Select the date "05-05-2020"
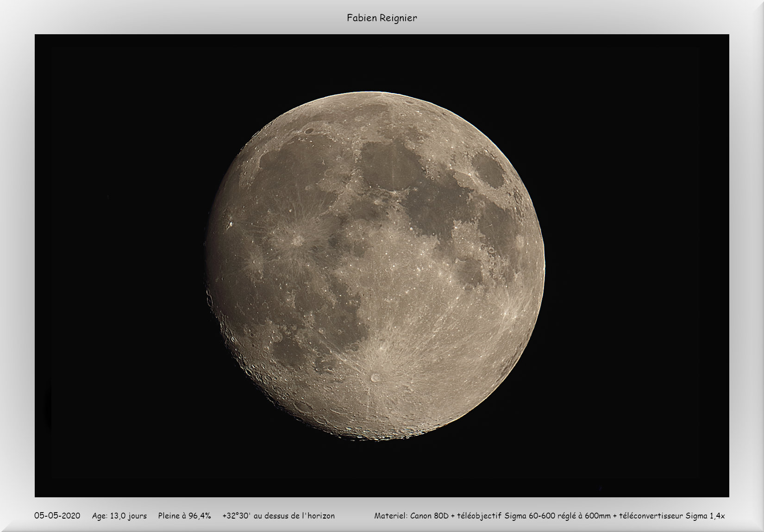The height and width of the screenshot is (532, 764). pos(57,516)
